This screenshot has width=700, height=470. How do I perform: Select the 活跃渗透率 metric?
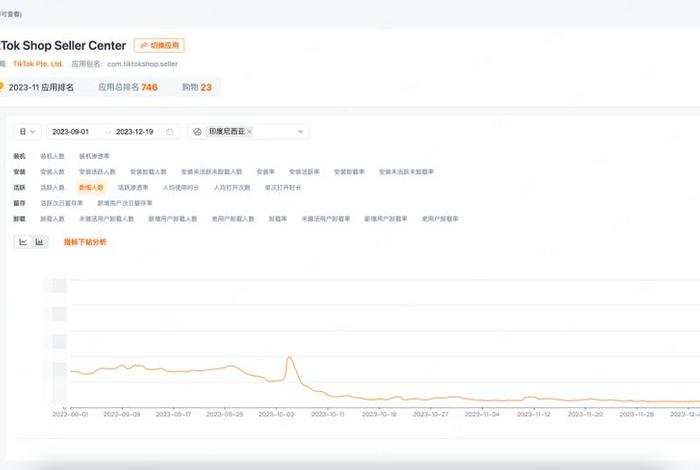point(133,187)
